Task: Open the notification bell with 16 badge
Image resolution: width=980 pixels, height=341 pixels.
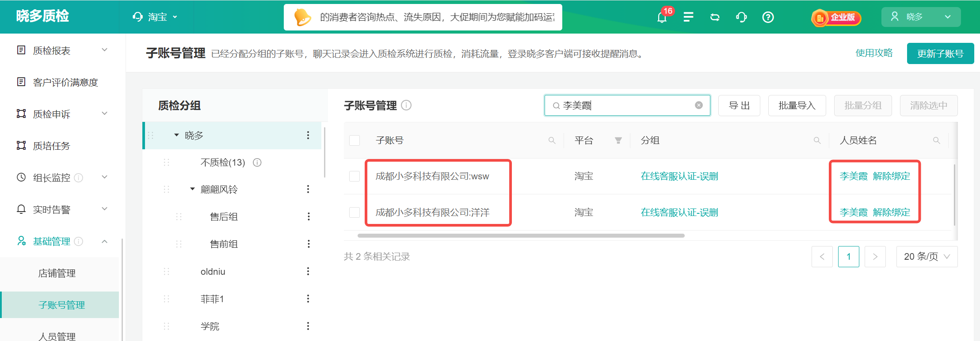Action: coord(662,17)
